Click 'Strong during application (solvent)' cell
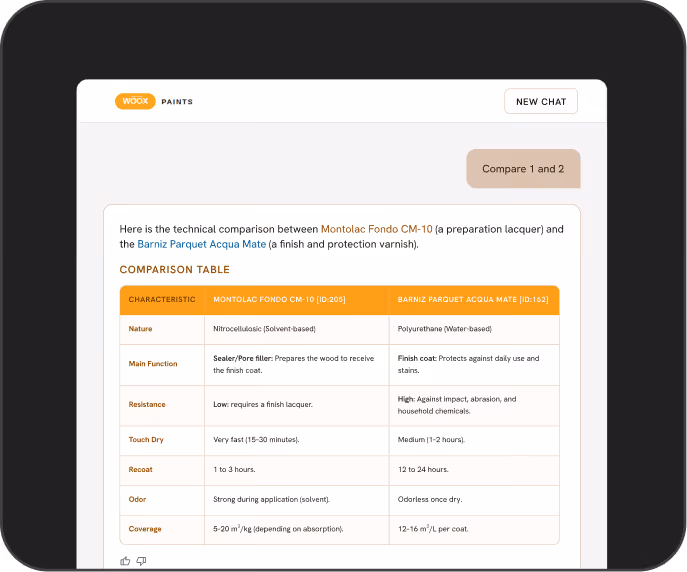 [x=297, y=500]
